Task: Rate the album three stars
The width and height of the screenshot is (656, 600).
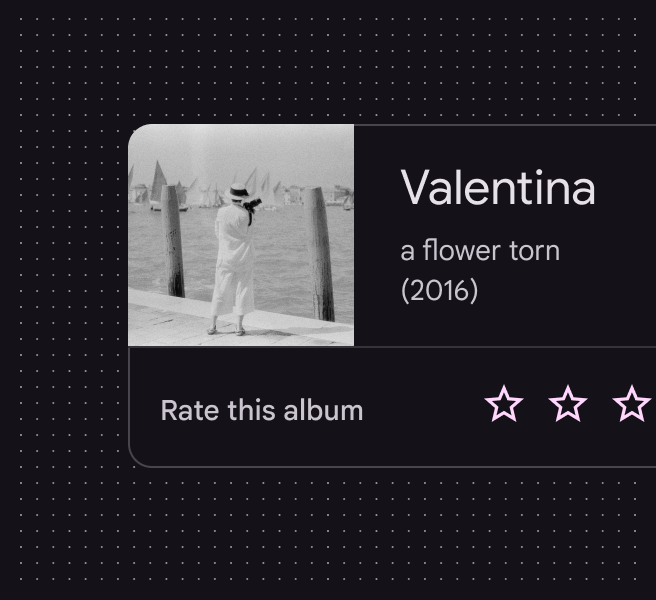Action: (632, 405)
